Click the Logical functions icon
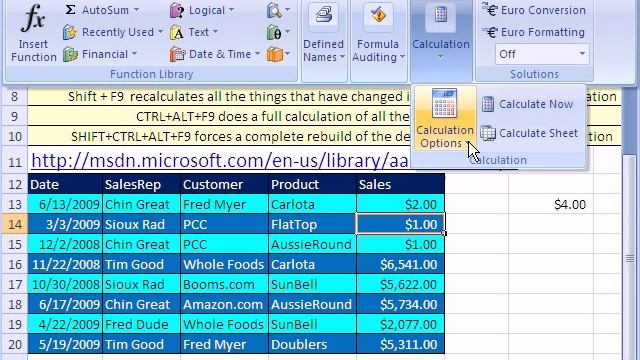The height and width of the screenshot is (360, 640). (x=176, y=10)
